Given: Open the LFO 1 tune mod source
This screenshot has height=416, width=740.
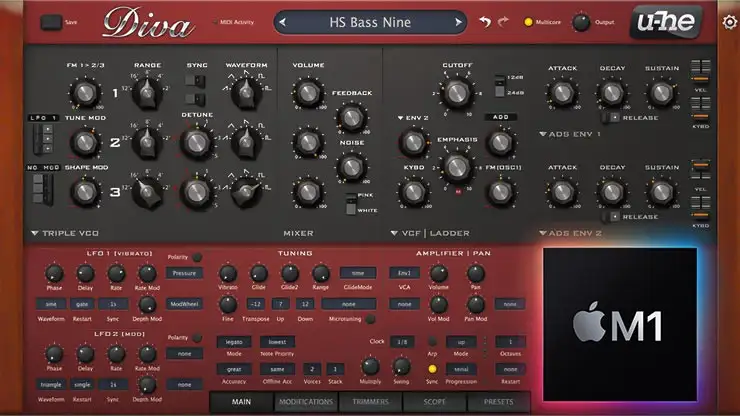Looking at the screenshot, I should coord(43,118).
